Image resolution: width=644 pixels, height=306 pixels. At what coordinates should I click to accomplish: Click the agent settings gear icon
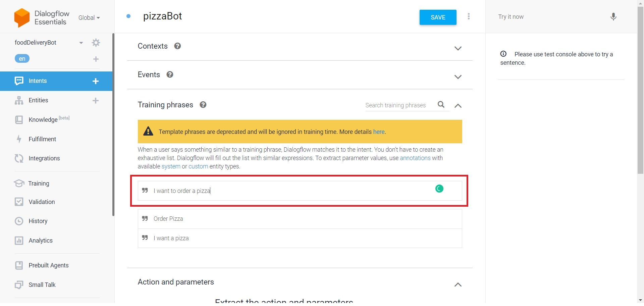96,43
